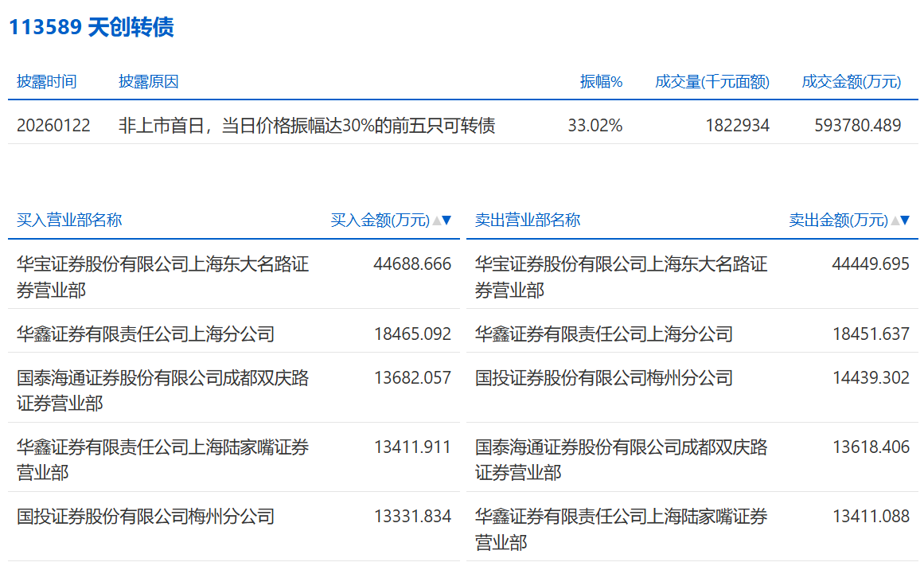
Task: Click the 成交量(千元面额) column header
Action: pyautogui.click(x=712, y=81)
